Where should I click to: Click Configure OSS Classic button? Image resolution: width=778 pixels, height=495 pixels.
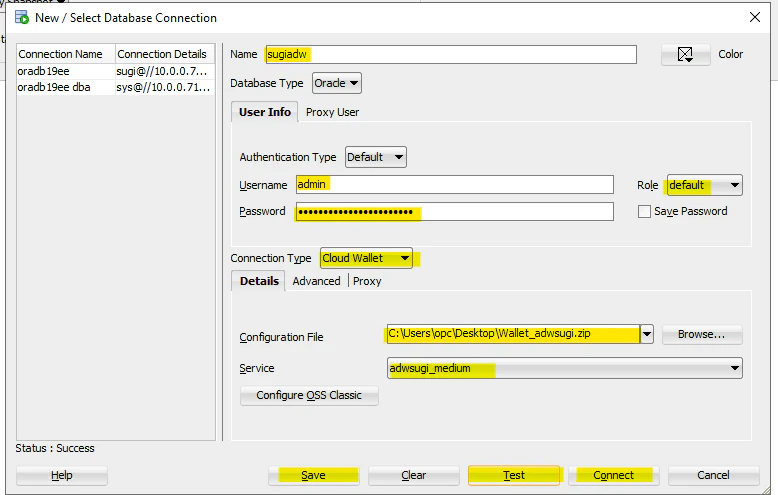pyautogui.click(x=309, y=395)
